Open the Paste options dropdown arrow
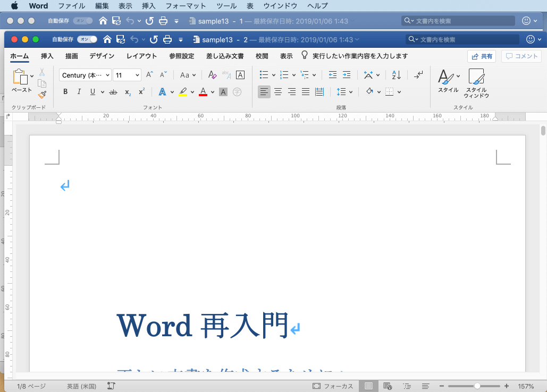This screenshot has width=547, height=392. tap(32, 76)
